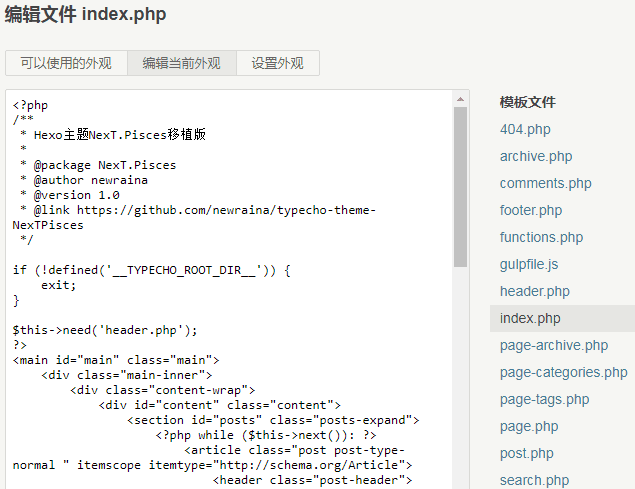
Task: Open 404.php template file
Action: pyautogui.click(x=525, y=129)
